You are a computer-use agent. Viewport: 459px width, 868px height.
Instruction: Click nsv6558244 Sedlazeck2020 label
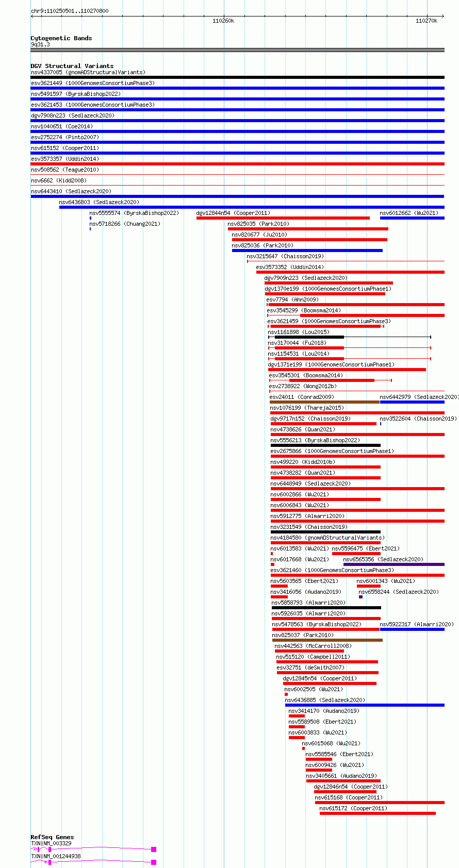pos(399,592)
